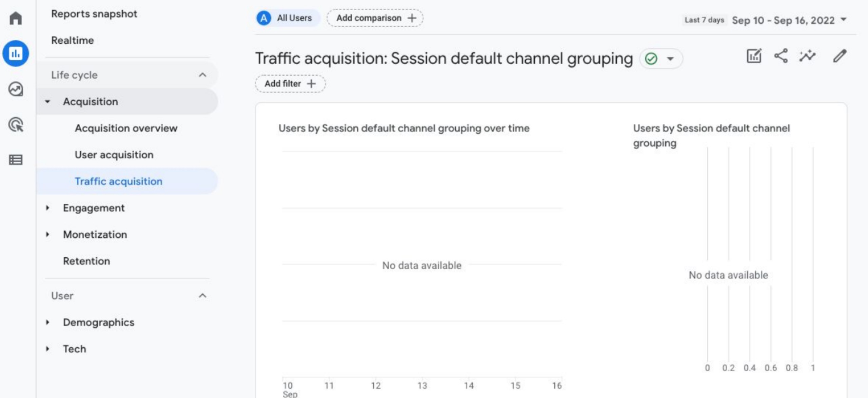Open the green checkmark status dropdown
The image size is (868, 398).
pyautogui.click(x=660, y=59)
